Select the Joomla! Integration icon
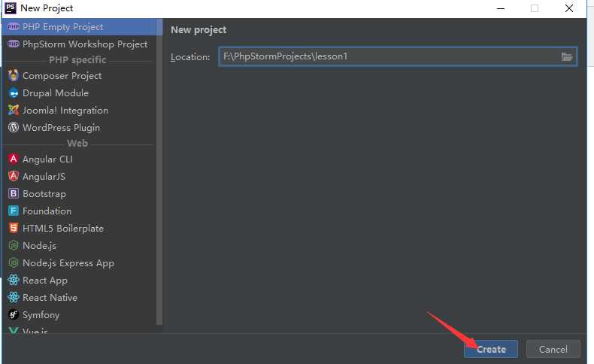 [x=14, y=111]
